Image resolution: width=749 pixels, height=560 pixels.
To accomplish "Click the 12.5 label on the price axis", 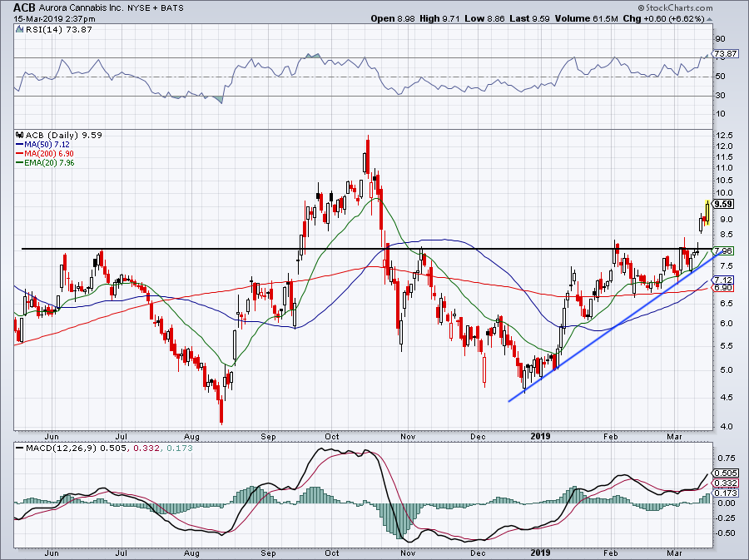I will point(724,135).
